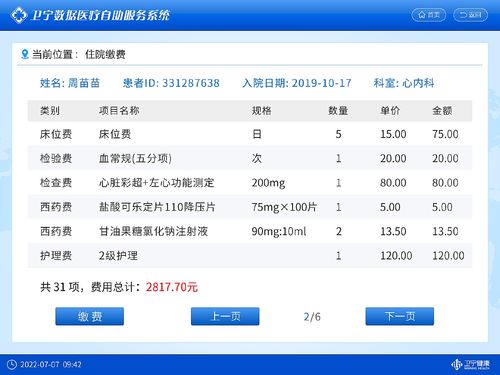The width and height of the screenshot is (500, 375).
Task: Select the 血常规(五分项) item row
Action: coord(250,158)
